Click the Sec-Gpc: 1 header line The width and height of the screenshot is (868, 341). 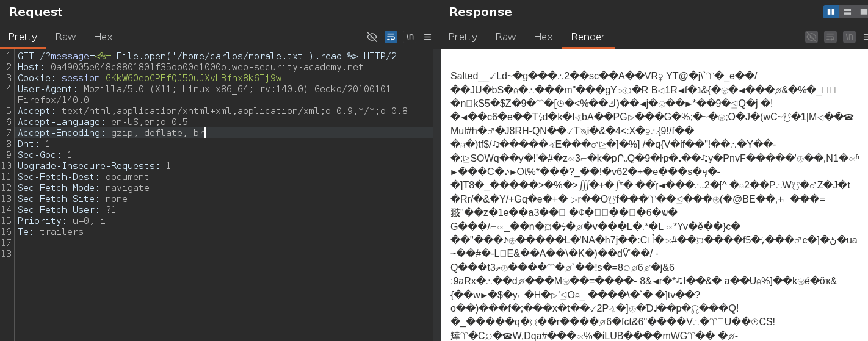[x=45, y=155]
